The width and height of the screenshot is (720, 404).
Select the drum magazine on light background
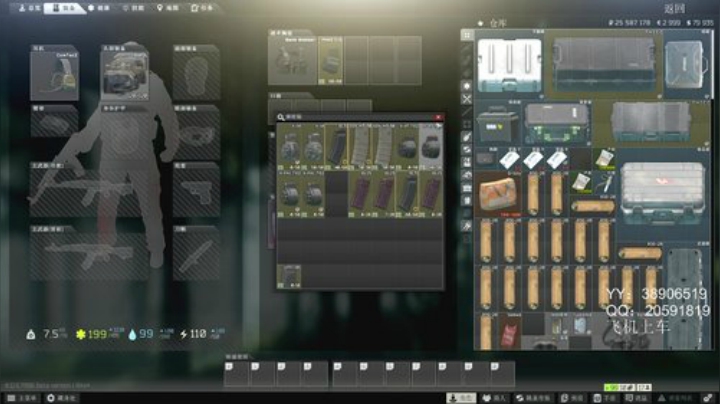tap(431, 147)
